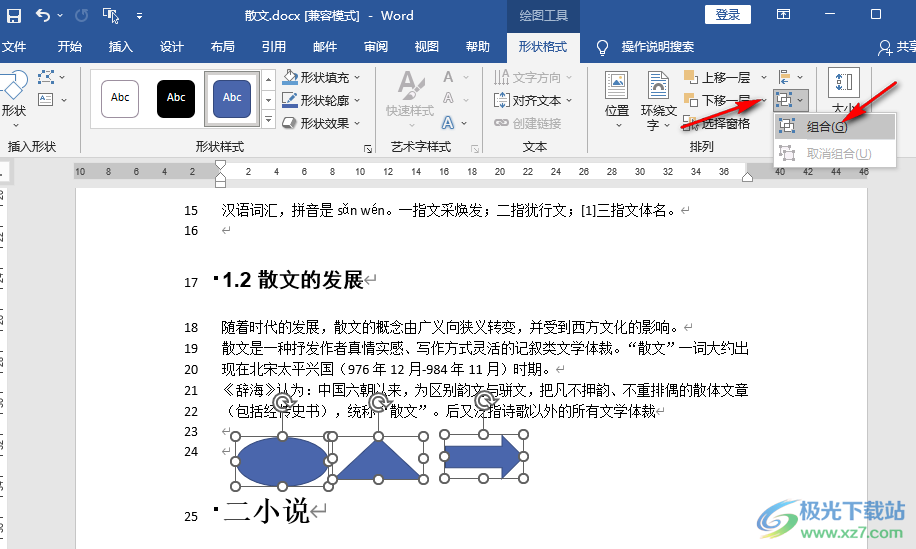Select the blue right arrow shape
The height and width of the screenshot is (549, 916).
pyautogui.click(x=483, y=457)
